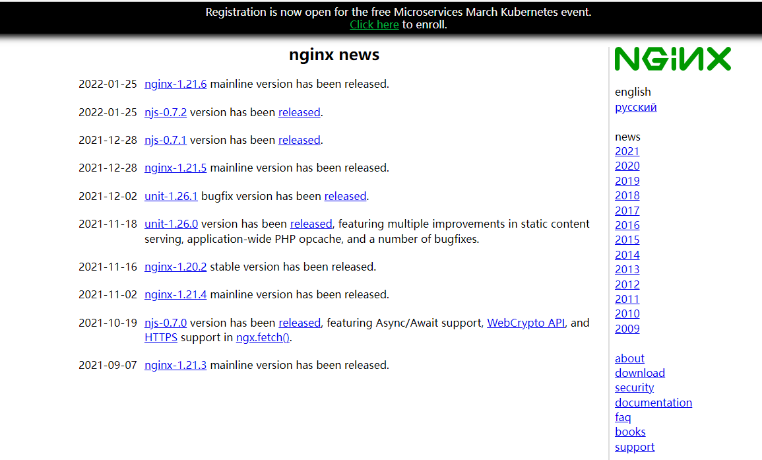Open the nginx-1.20.2 stable link
The height and width of the screenshot is (460, 762).
(175, 267)
